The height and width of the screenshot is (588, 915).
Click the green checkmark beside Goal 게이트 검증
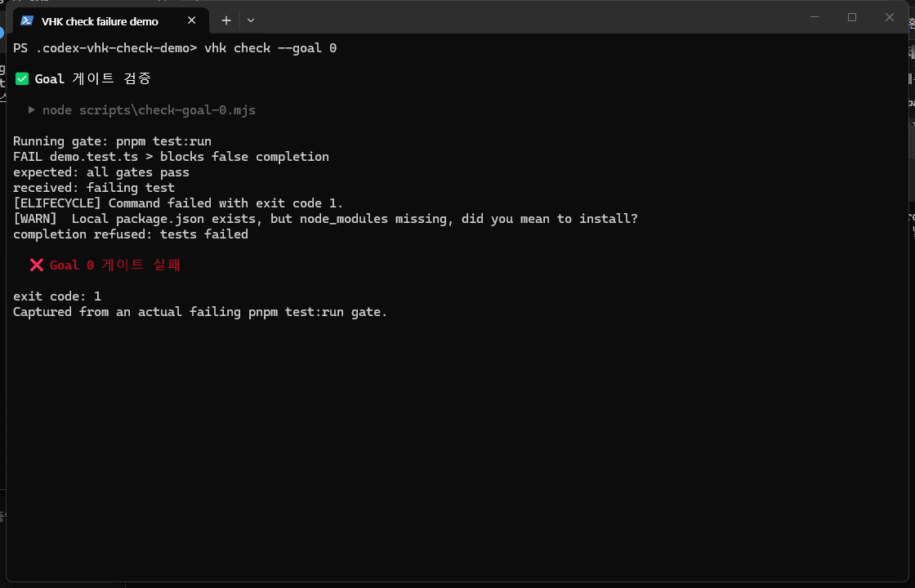point(22,78)
